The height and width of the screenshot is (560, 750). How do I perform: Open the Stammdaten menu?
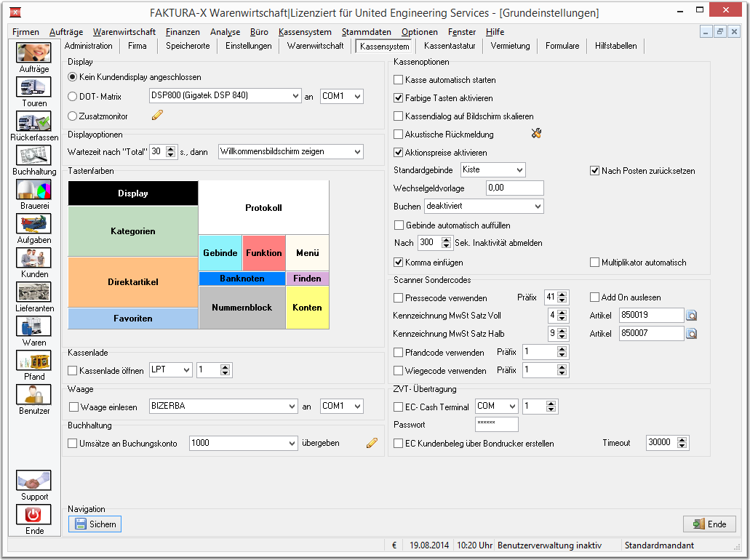[x=366, y=32]
